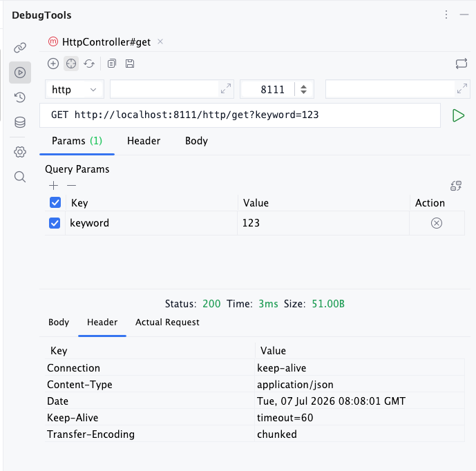Screen dimensions: 476x471
Task: Click the save floppy disk icon
Action: [130, 64]
